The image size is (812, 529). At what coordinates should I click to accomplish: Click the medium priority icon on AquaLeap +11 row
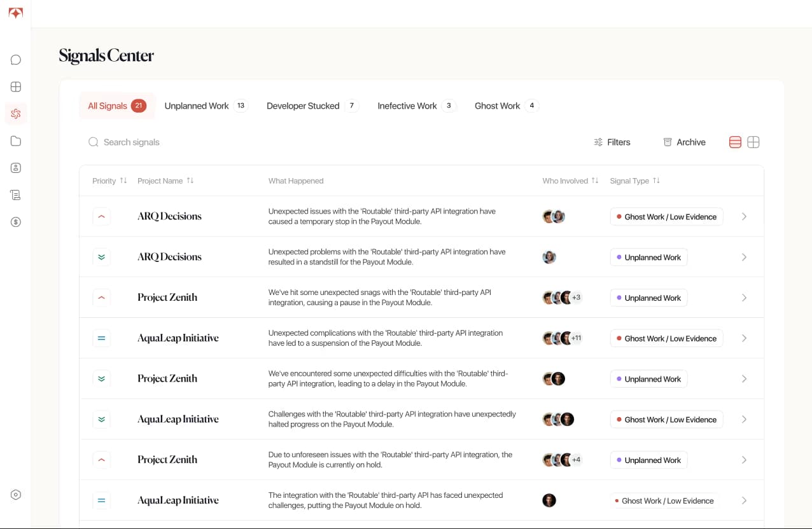pyautogui.click(x=101, y=338)
